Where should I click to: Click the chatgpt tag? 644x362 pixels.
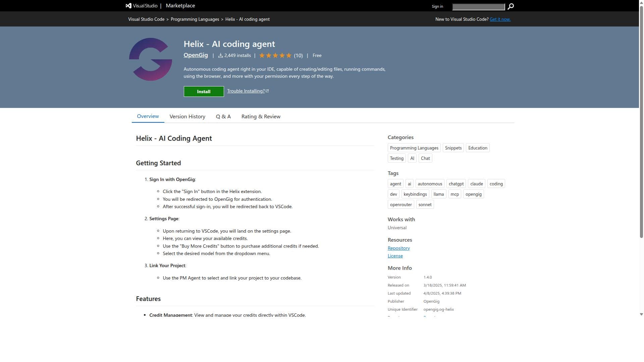pyautogui.click(x=456, y=184)
